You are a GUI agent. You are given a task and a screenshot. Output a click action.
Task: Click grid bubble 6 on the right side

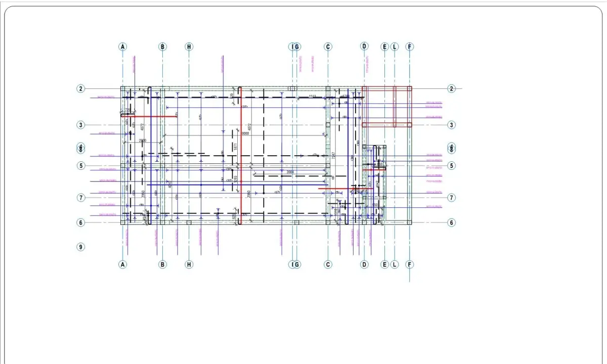[452, 222]
